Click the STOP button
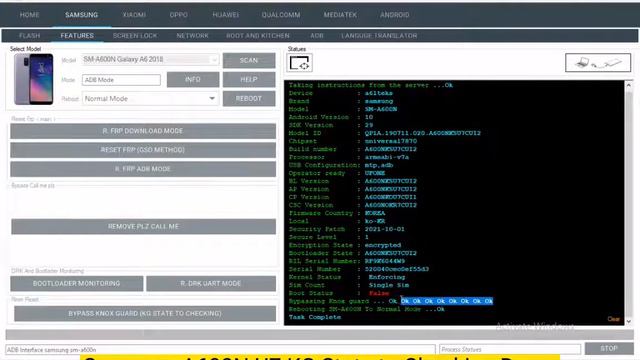This screenshot has height=360, width=640. [x=609, y=349]
